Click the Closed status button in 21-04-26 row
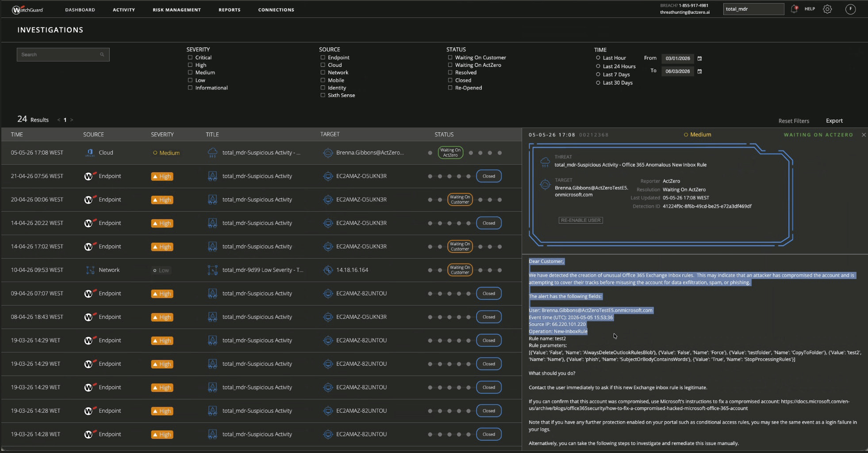 tap(489, 176)
